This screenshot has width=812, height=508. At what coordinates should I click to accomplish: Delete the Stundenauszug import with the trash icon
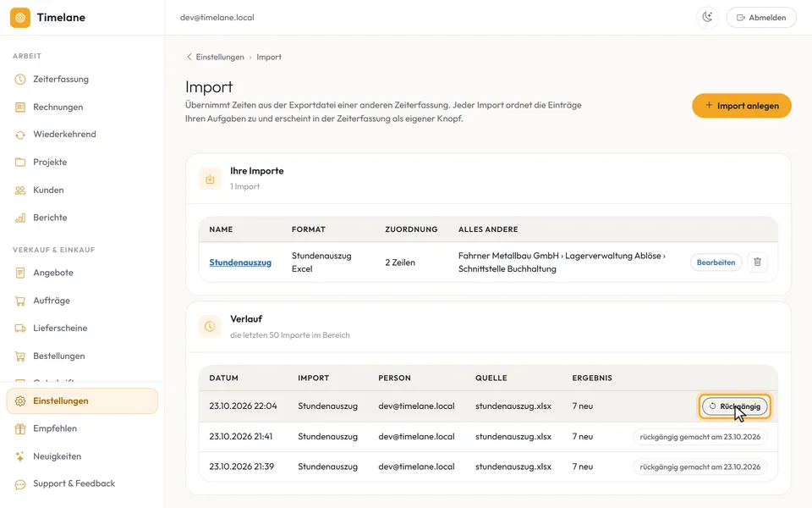tap(757, 262)
